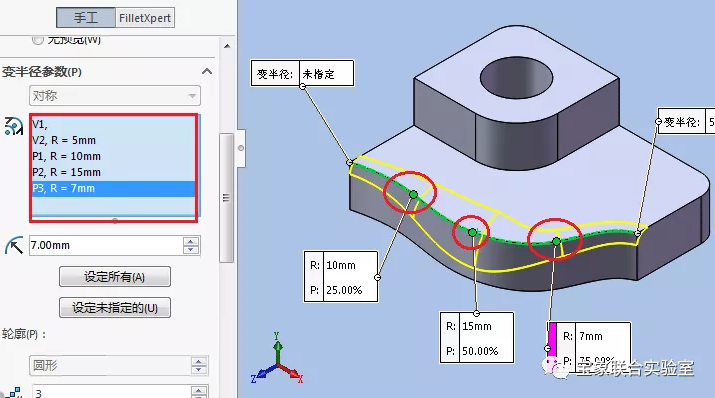Screen dimensions: 715x398
Task: Increase the 圆形 profile spinner value
Action: coord(198,361)
